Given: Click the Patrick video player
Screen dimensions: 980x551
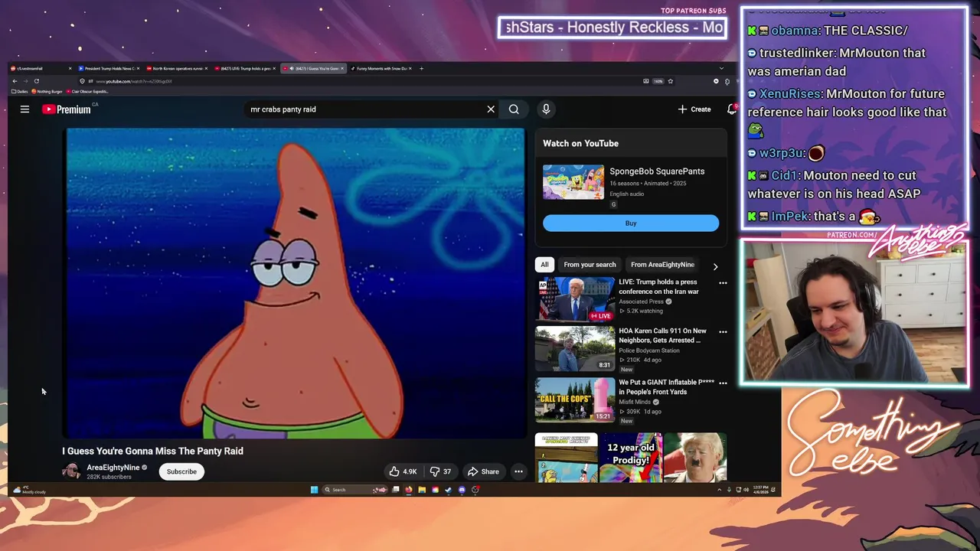Looking at the screenshot, I should [295, 283].
